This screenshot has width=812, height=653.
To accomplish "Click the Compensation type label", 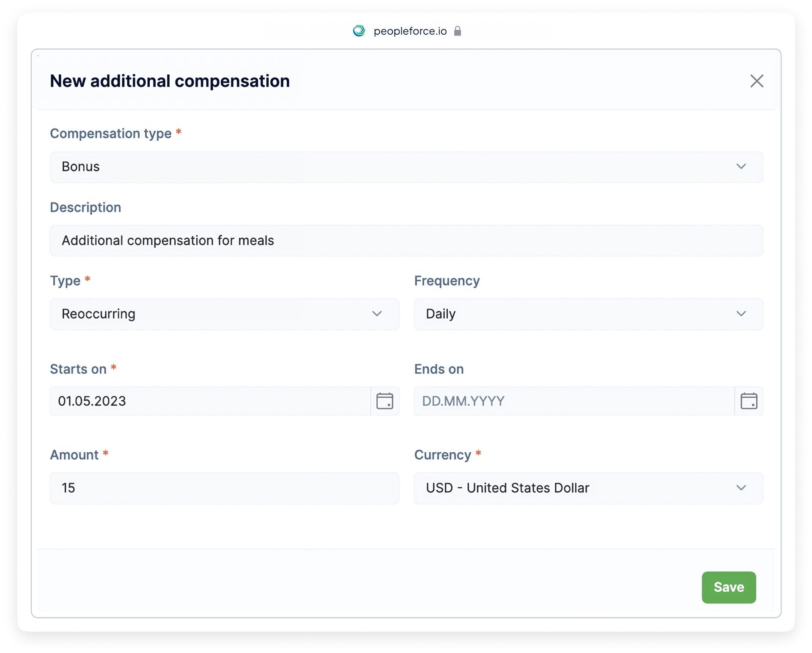I will (x=111, y=134).
